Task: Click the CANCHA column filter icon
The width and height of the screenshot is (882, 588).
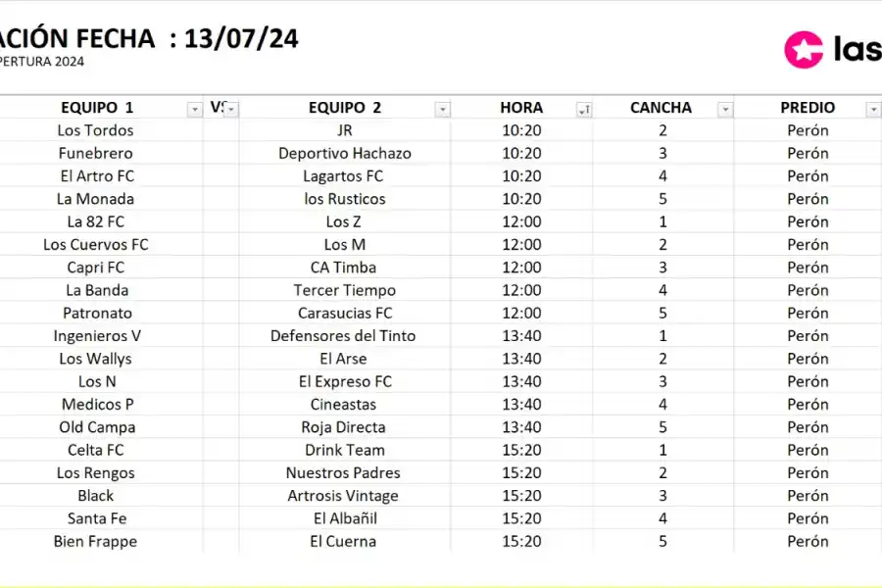Action: tap(724, 109)
